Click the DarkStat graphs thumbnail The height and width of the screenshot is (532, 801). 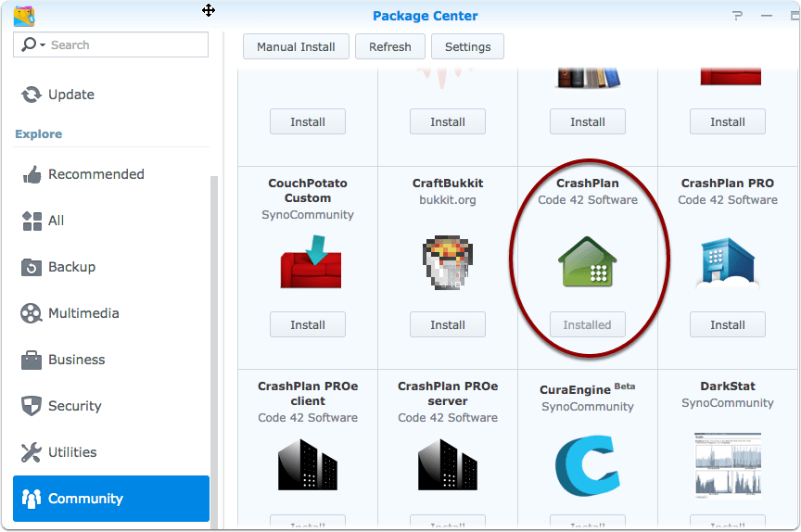click(x=728, y=465)
